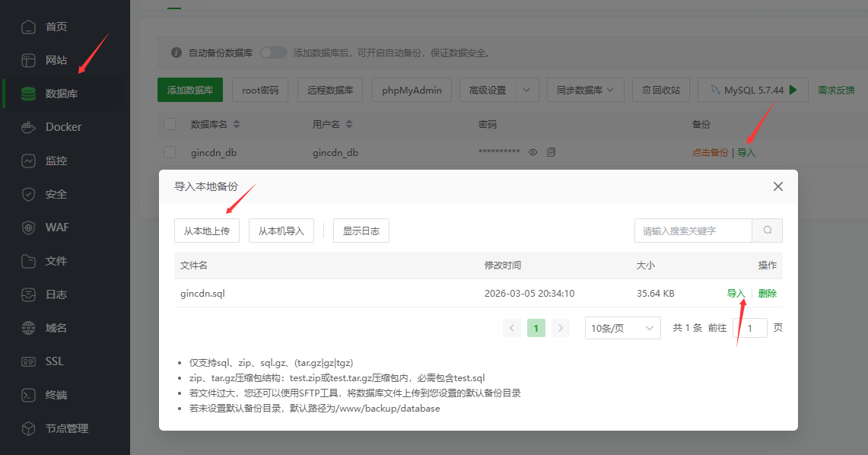This screenshot has height=455, width=868.
Task: Expand the 高级设置 dropdown arrow
Action: (x=527, y=90)
